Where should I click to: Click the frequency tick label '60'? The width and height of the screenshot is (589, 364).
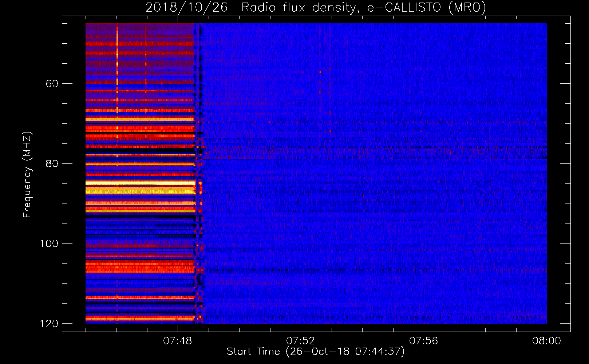tap(52, 84)
